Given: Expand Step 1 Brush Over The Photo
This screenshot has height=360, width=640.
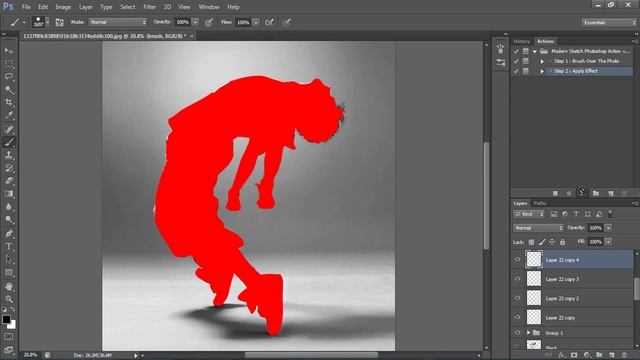Looking at the screenshot, I should pos(542,61).
